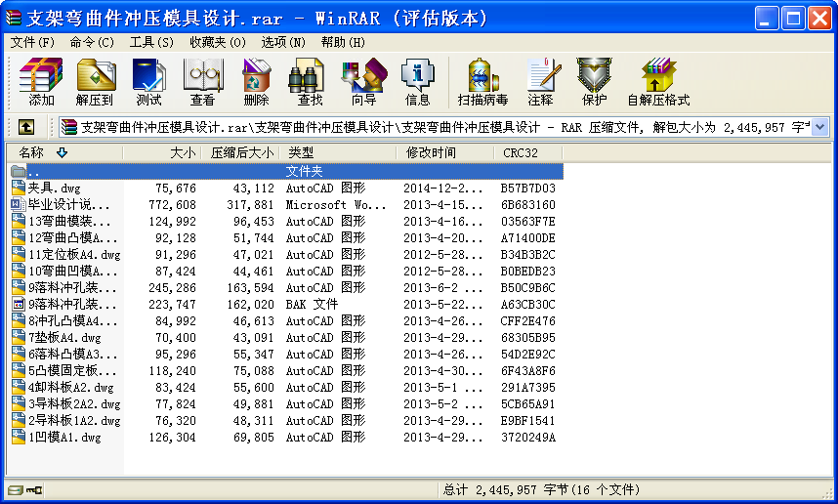Click the toolbar drag handle grip
Image resolution: width=838 pixels, height=504 pixels.
click(x=10, y=82)
